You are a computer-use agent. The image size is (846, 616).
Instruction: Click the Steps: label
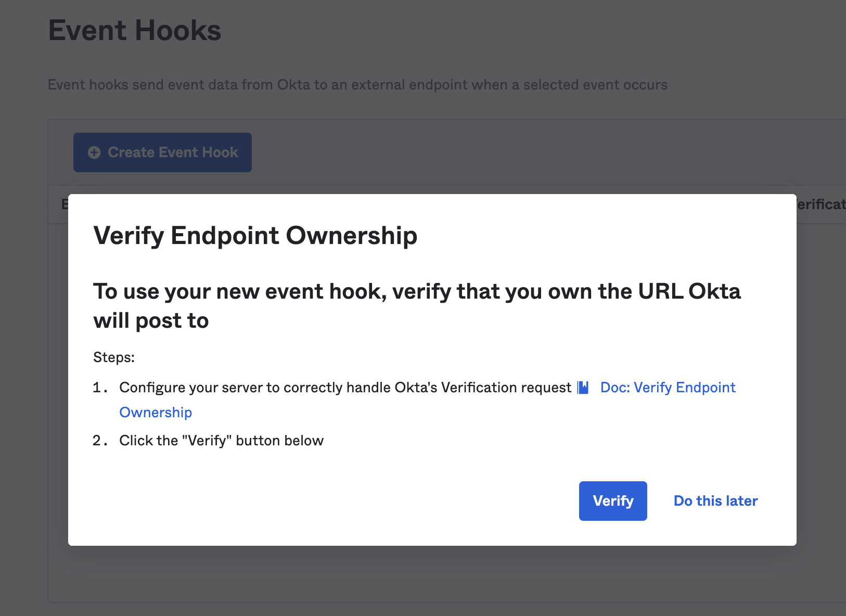(114, 357)
